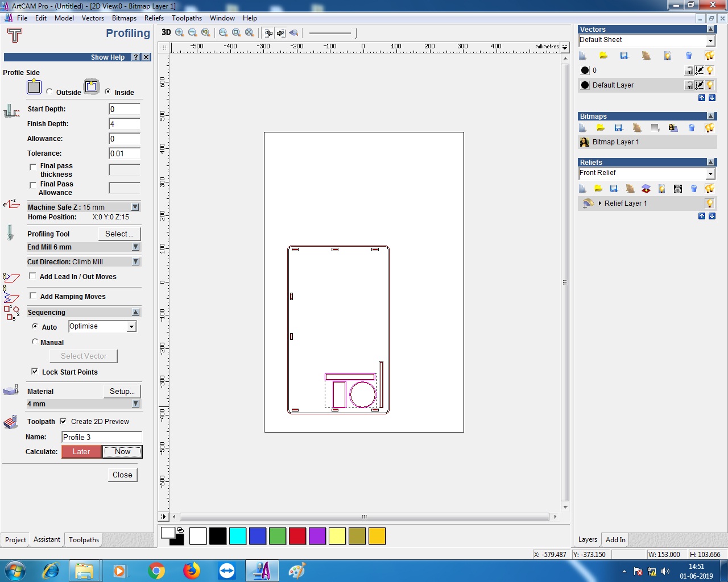
Task: Toggle Default Layer lock icon
Action: [689, 85]
